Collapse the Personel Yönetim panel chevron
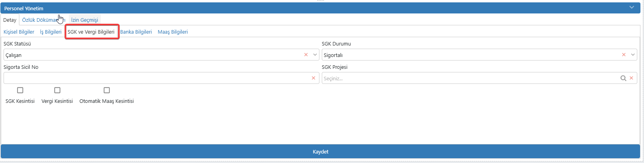This screenshot has height=163, width=644. (632, 8)
